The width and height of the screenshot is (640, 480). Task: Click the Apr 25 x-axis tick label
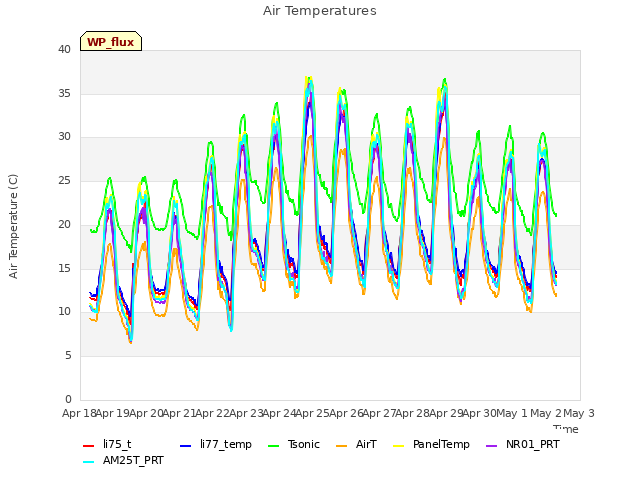tap(312, 413)
